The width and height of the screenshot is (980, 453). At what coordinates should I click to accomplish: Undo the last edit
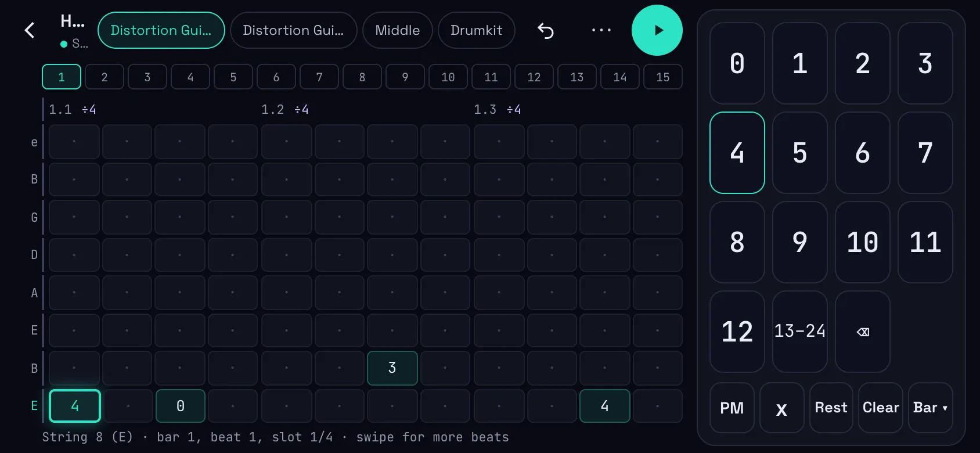546,30
